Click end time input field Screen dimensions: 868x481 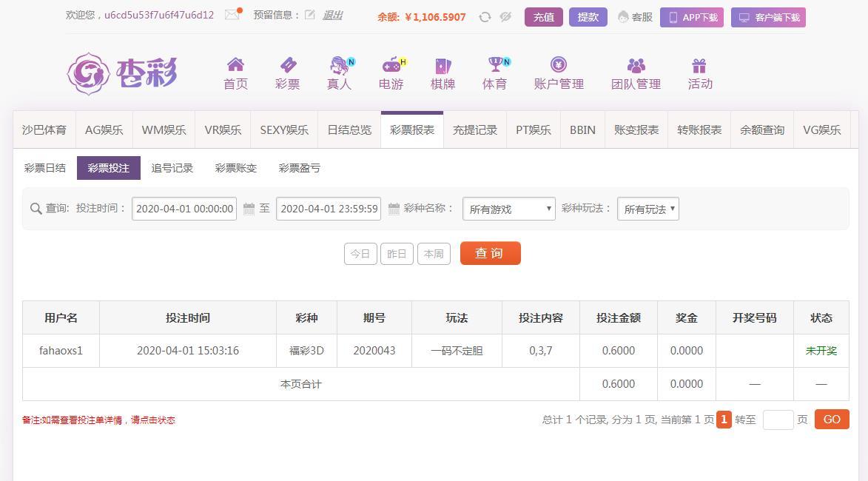click(329, 209)
